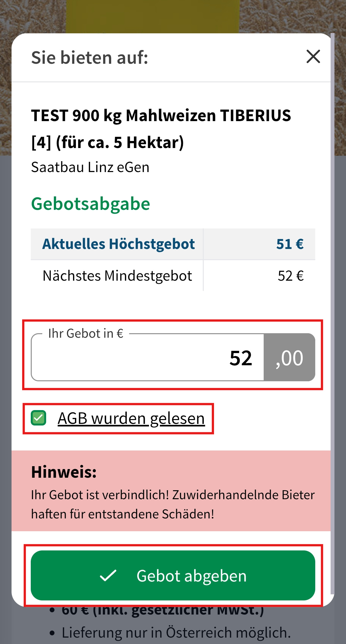346x644 pixels.
Task: Submit the bid with Gebot abgeben
Action: point(173,575)
